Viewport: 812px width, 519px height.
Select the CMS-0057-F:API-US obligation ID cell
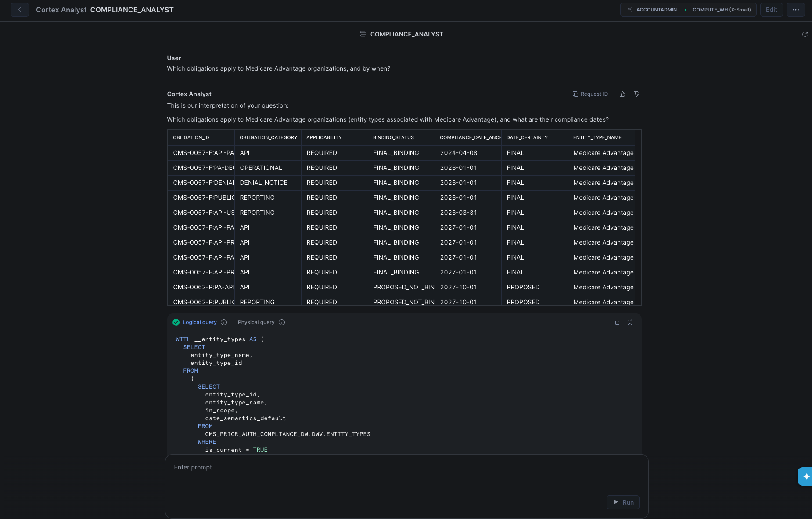point(201,213)
